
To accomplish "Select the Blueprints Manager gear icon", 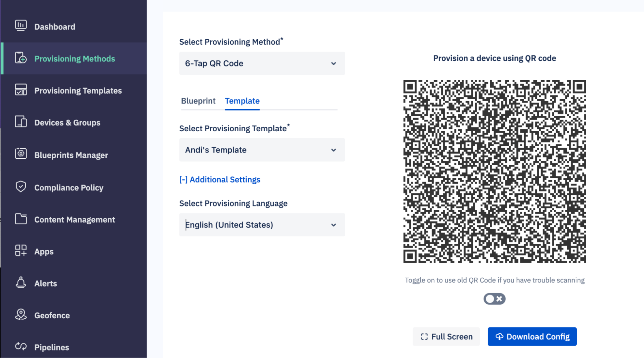I will (x=21, y=155).
